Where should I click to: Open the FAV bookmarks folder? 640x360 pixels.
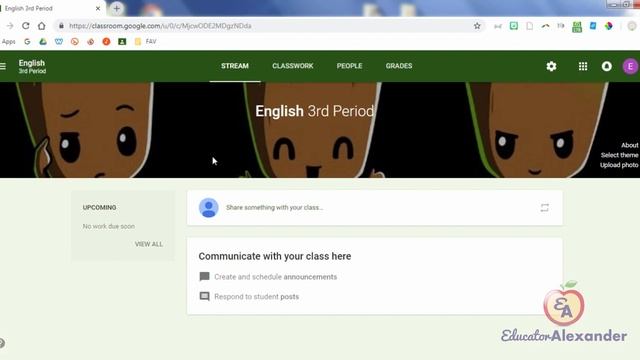[146, 42]
